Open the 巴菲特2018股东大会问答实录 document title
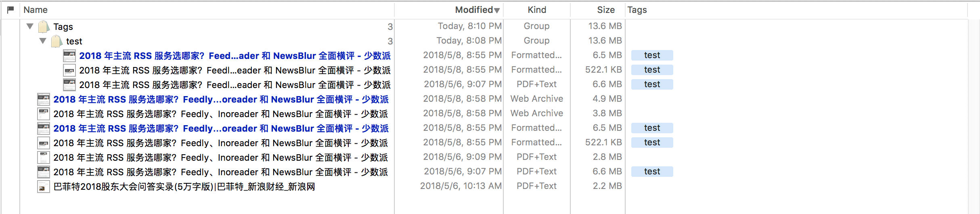The width and height of the screenshot is (980, 214). (x=184, y=187)
